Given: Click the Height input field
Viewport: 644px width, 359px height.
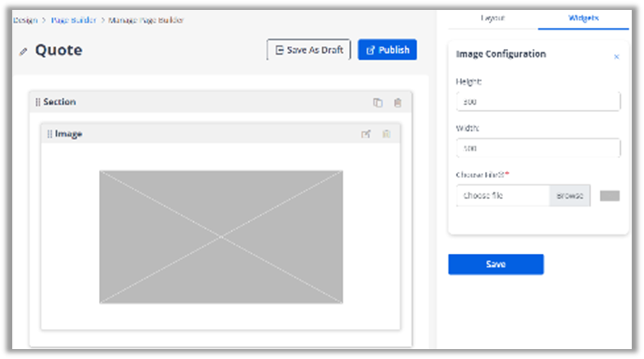Looking at the screenshot, I should [x=538, y=102].
